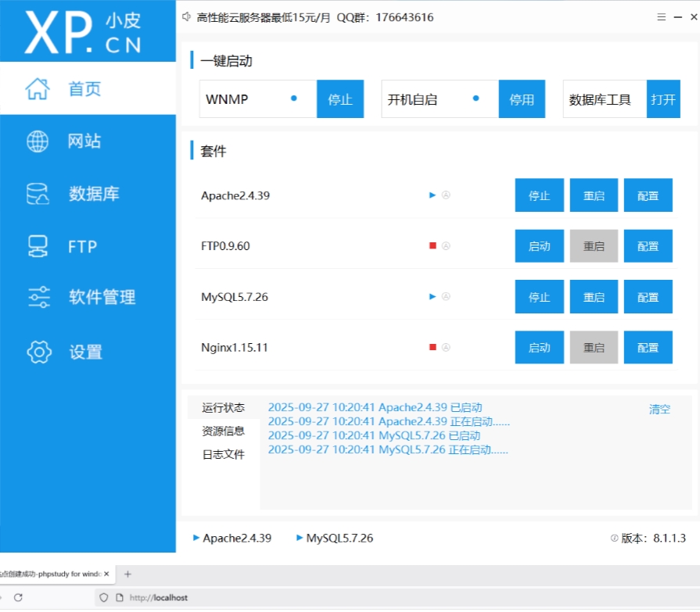Image resolution: width=700 pixels, height=612 pixels.
Task: Click the browser shield tracking icon
Action: coord(103,598)
